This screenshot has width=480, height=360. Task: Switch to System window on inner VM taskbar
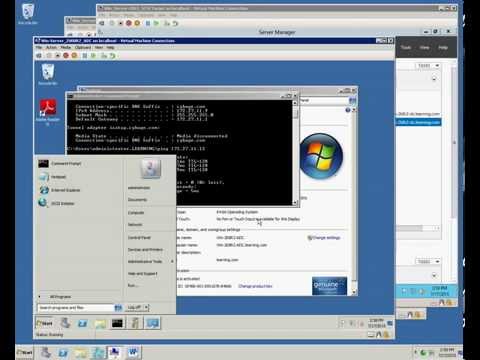tap(152, 323)
